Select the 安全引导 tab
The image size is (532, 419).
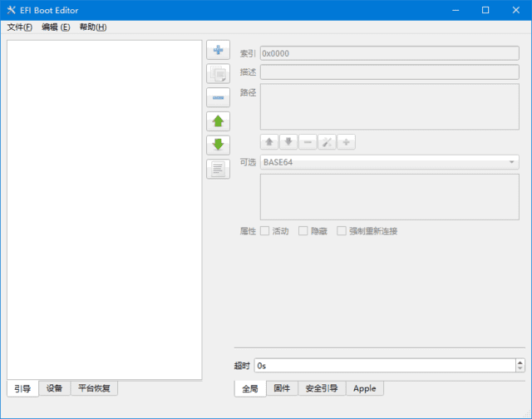coord(322,388)
